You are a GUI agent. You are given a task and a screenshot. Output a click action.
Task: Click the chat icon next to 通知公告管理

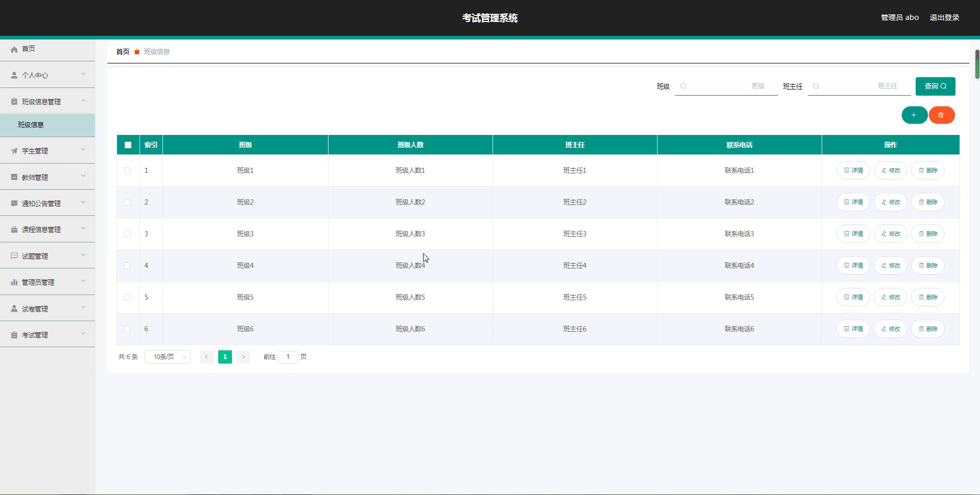click(14, 204)
